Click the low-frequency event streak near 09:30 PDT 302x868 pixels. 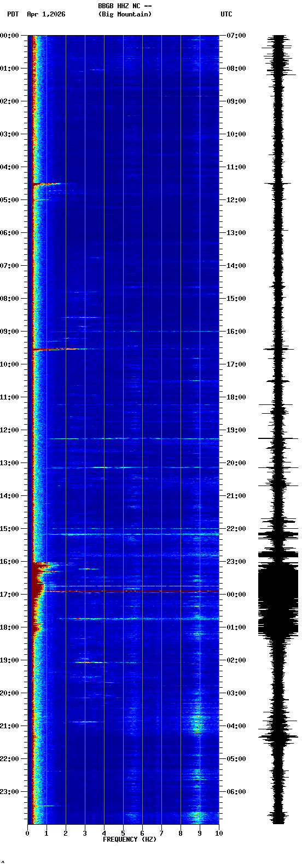tap(59, 349)
